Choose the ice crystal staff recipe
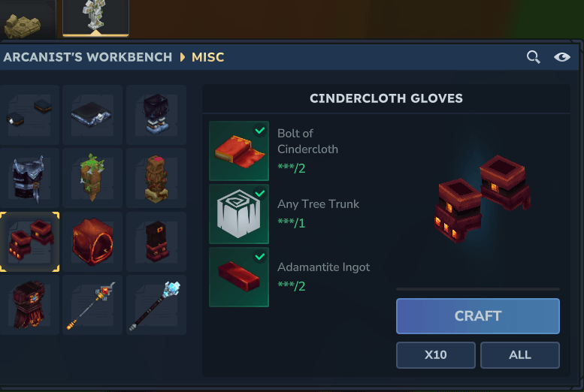Screen dimensions: 584x392 pyautogui.click(x=156, y=305)
